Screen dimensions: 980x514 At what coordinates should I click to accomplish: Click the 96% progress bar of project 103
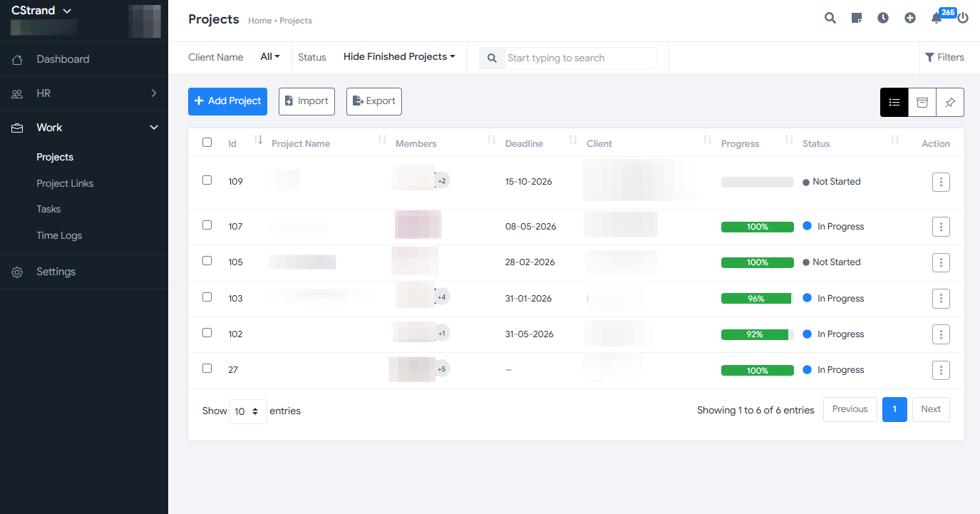[x=757, y=299]
